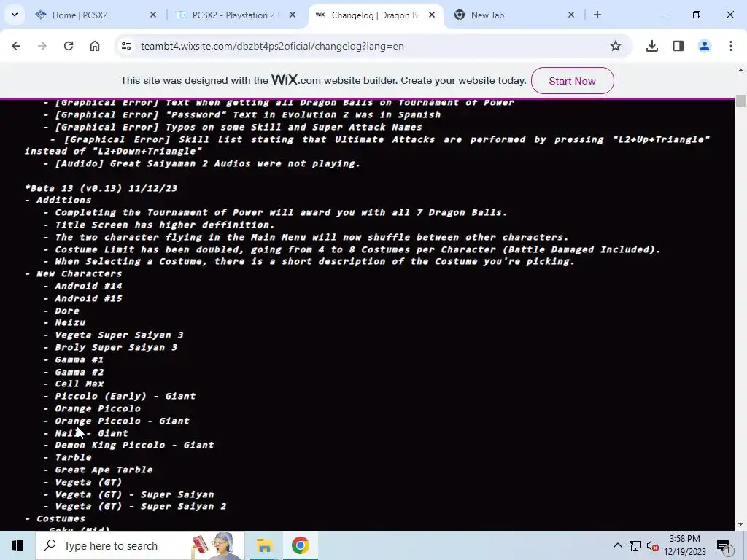Open the notification center icon

coord(724,545)
